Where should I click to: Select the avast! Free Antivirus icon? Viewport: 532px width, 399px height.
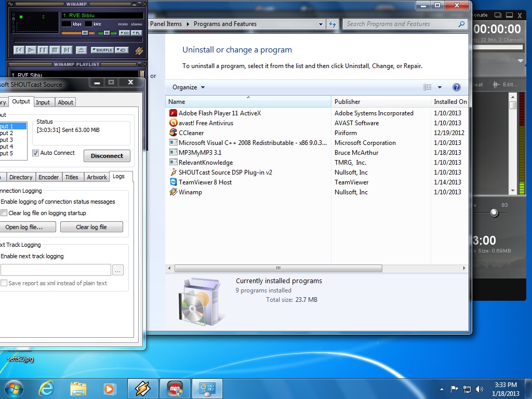[x=174, y=123]
